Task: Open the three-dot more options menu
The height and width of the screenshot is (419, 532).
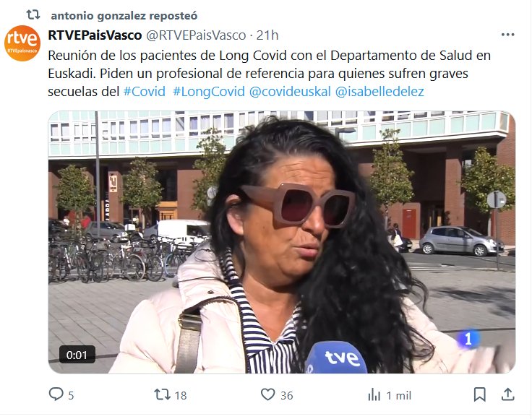Action: click(508, 35)
